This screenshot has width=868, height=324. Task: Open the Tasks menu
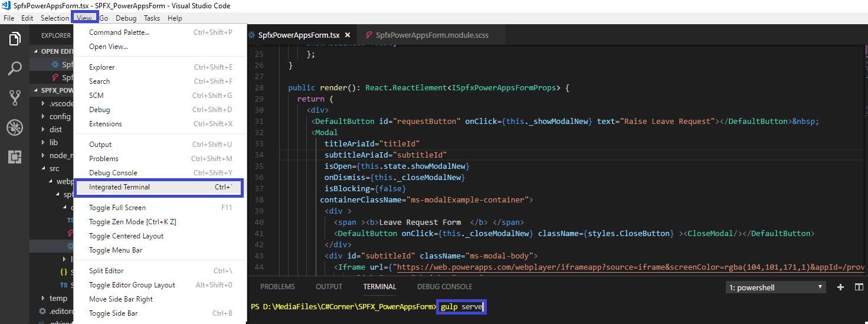click(x=152, y=18)
